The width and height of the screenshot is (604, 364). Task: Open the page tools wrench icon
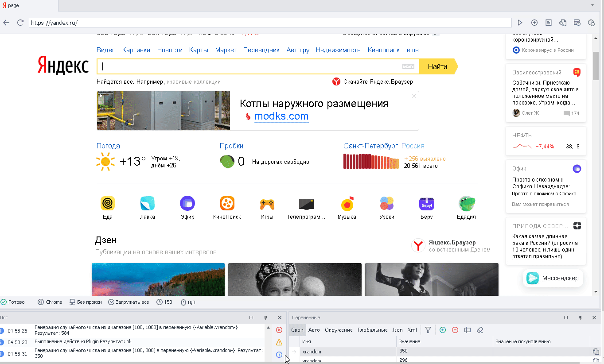[563, 23]
